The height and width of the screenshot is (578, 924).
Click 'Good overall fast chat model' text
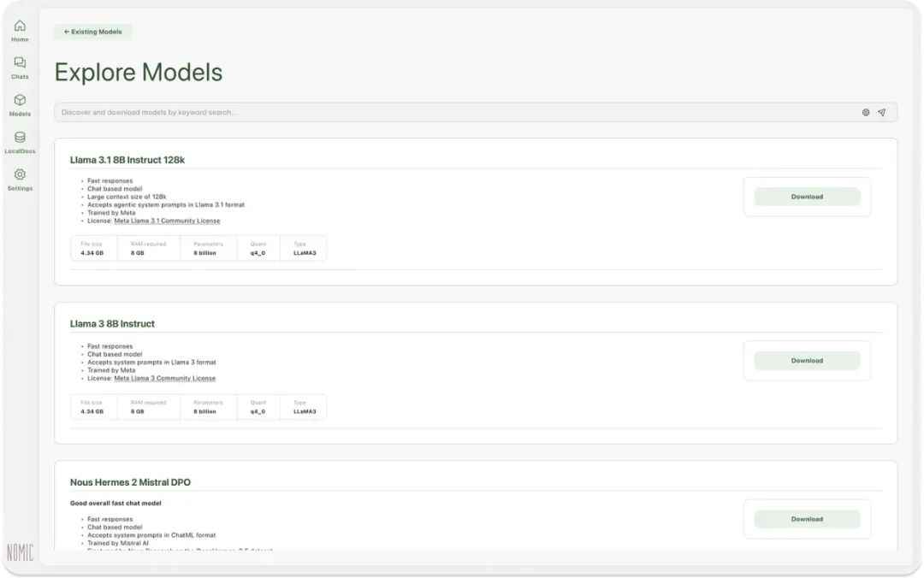click(x=115, y=504)
